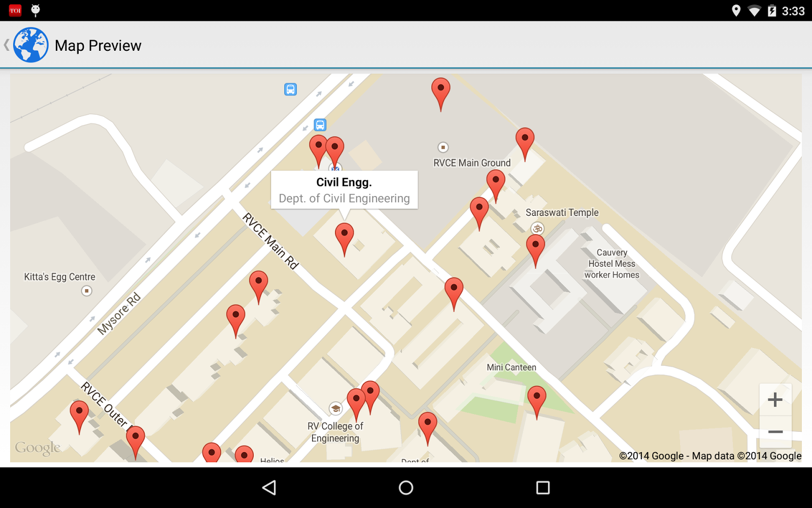The image size is (812, 508).
Task: Select the red pin right of RV College of Engineering label
Action: 427,429
